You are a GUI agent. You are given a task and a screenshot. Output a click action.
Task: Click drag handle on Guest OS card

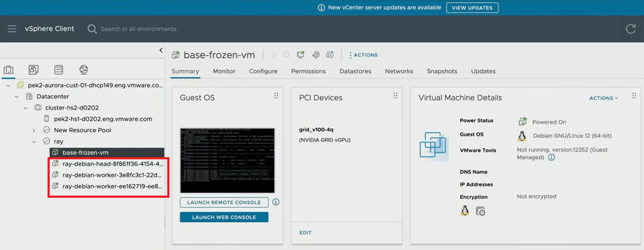tap(276, 96)
